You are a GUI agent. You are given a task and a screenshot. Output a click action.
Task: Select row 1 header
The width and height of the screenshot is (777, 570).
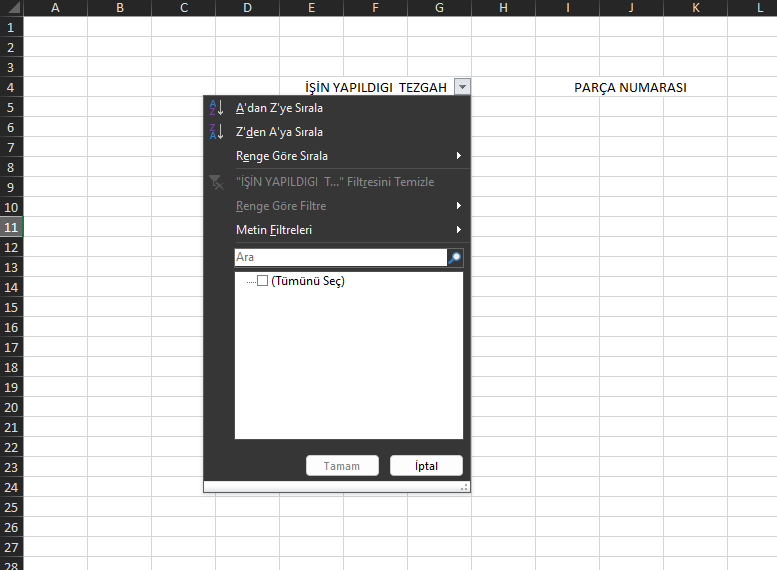[x=11, y=27]
